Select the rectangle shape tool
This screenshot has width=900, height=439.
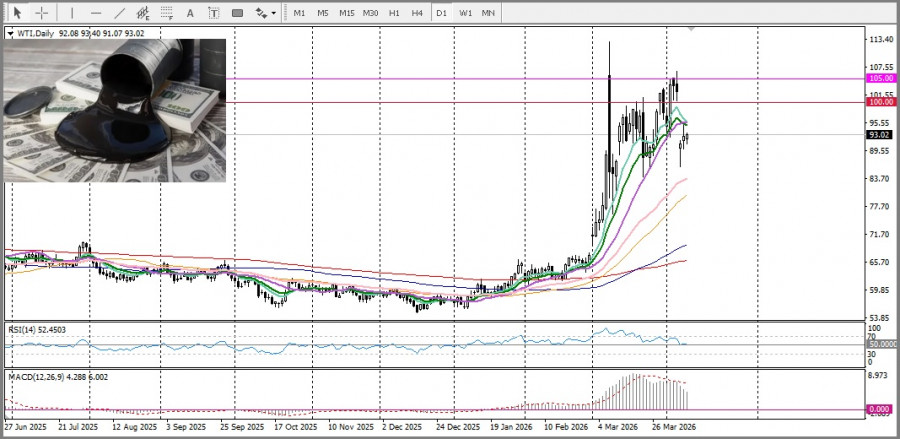(238, 13)
